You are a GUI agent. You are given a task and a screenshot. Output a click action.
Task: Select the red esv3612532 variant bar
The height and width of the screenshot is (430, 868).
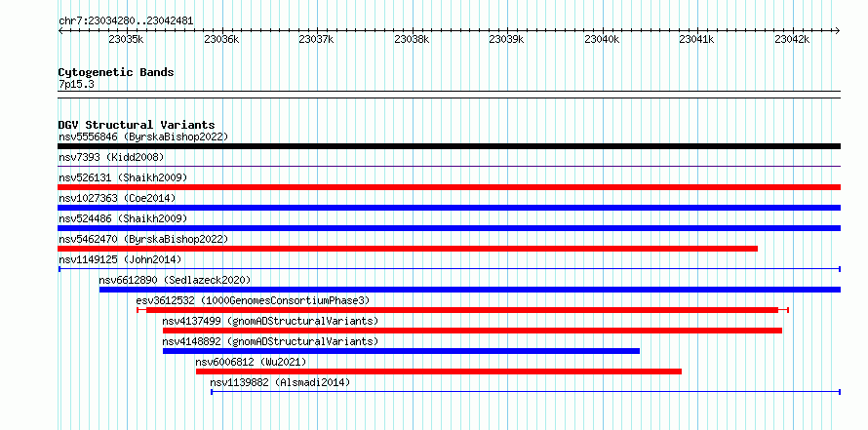click(x=462, y=310)
